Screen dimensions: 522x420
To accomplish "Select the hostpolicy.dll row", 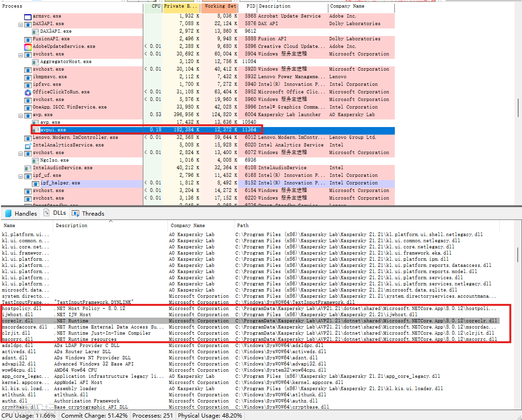I will tap(250, 309).
